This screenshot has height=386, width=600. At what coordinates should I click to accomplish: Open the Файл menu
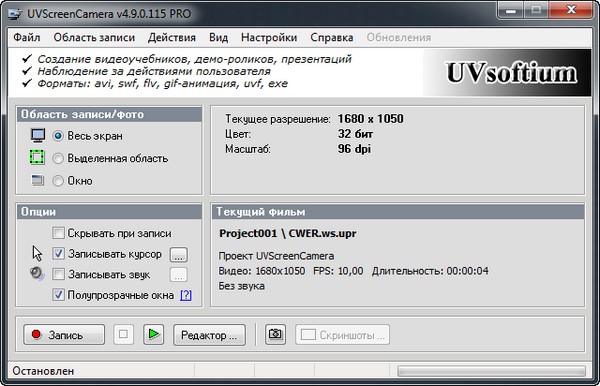[27, 37]
